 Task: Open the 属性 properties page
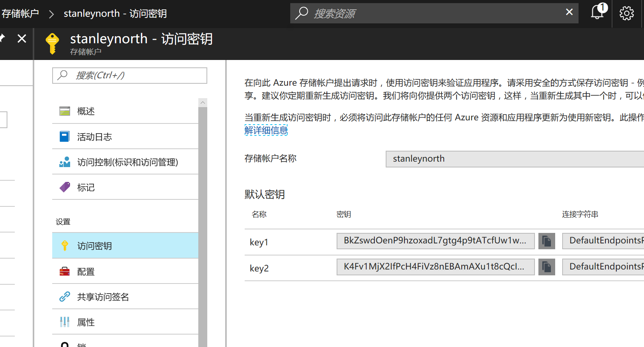(x=86, y=322)
